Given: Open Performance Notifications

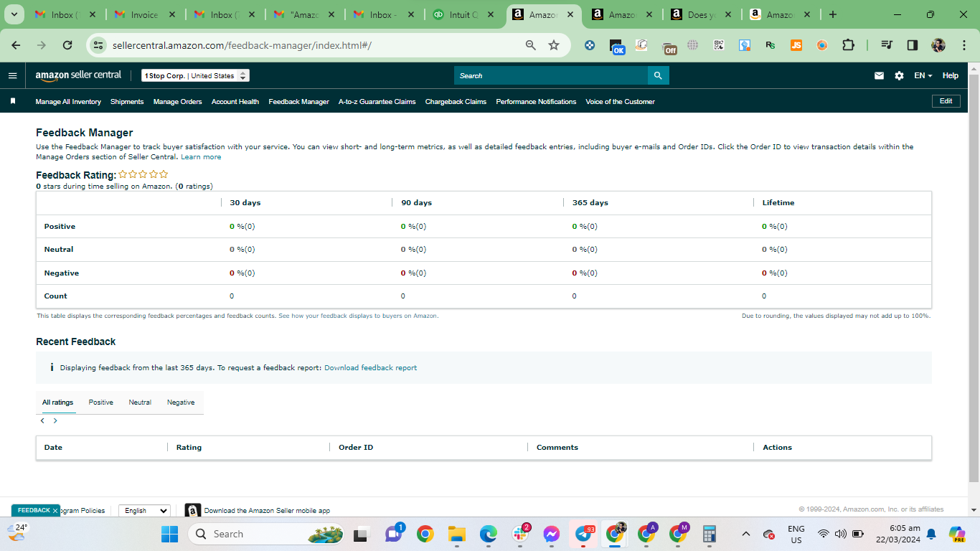Looking at the screenshot, I should [x=536, y=102].
